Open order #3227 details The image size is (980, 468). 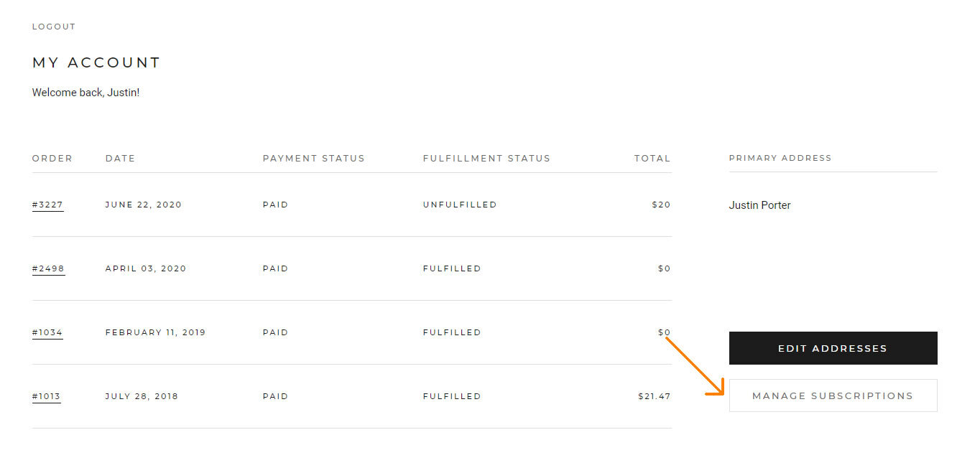47,205
